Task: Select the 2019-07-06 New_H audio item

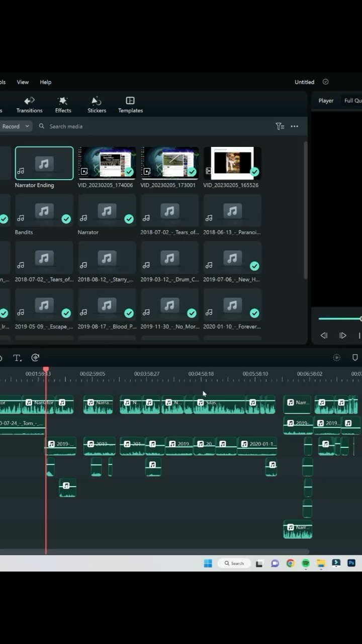Action: click(232, 258)
